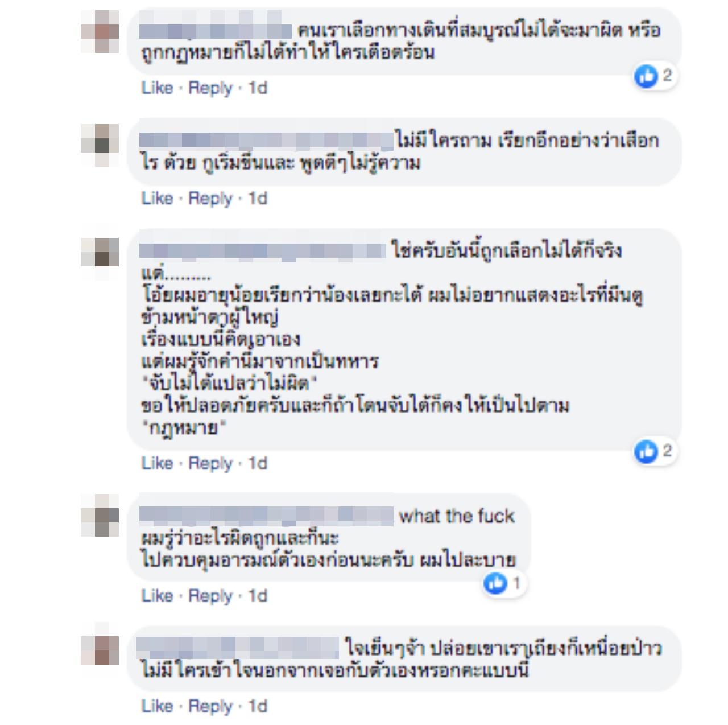Like the first comment
The height and width of the screenshot is (725, 728).
click(157, 88)
